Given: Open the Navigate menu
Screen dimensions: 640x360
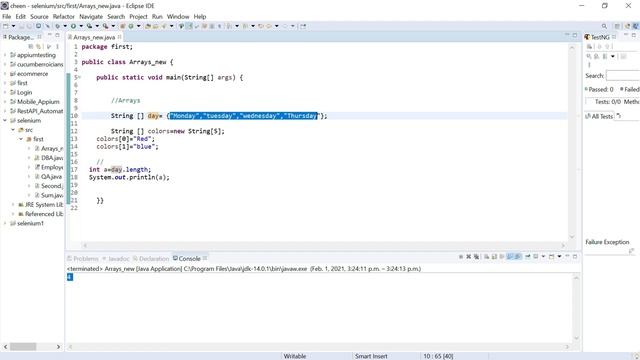Looking at the screenshot, I should (91, 17).
